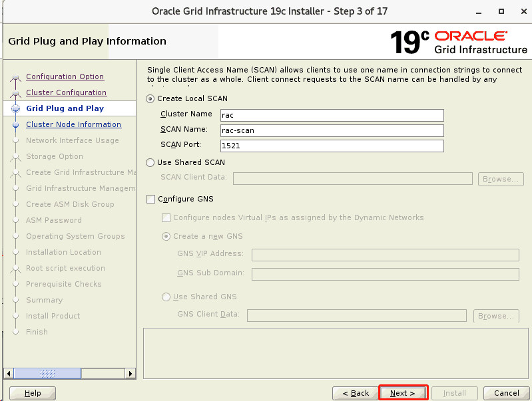Click ASM Password step label
The image size is (532, 401).
click(54, 220)
